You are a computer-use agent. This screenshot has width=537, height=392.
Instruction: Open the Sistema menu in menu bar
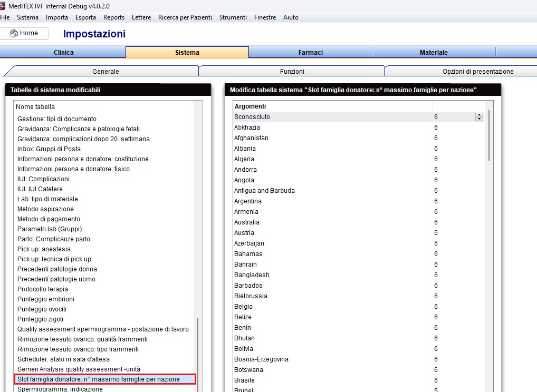click(x=27, y=17)
